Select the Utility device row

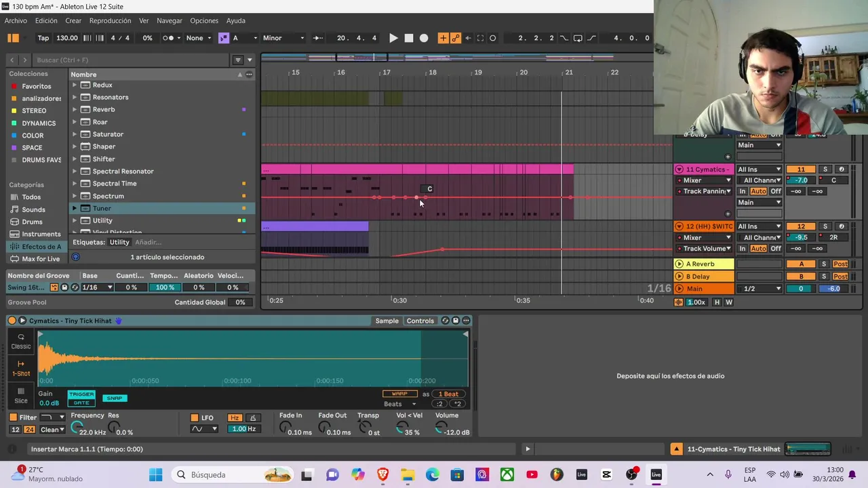[161, 220]
